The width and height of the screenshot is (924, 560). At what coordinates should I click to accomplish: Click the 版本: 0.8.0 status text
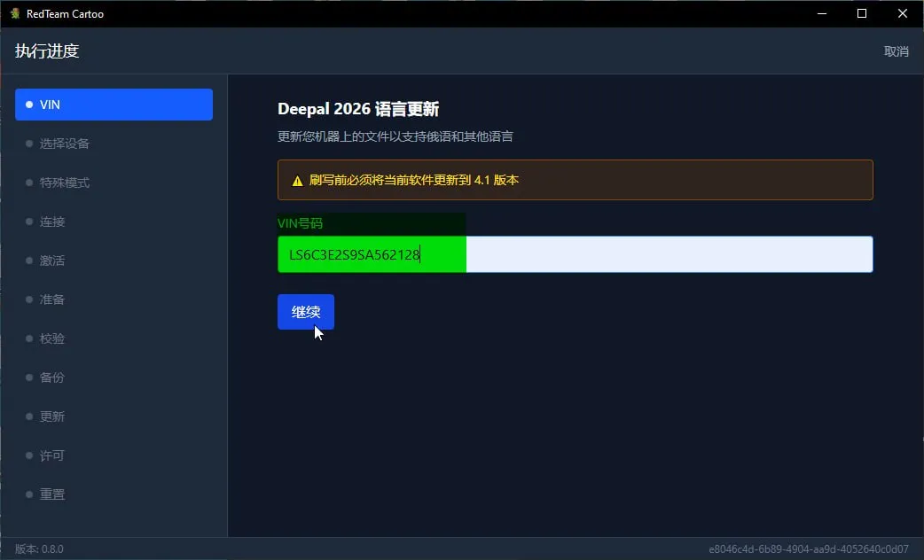coord(39,548)
